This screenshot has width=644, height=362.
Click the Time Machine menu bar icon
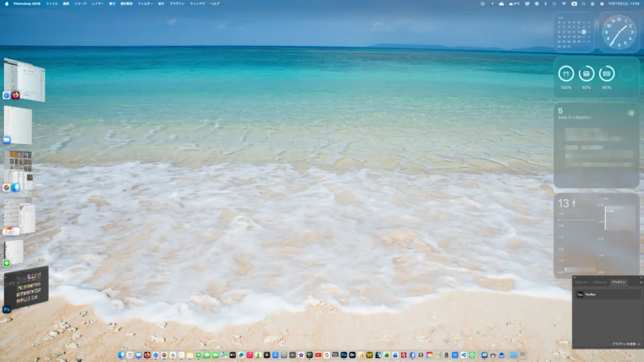(555, 4)
